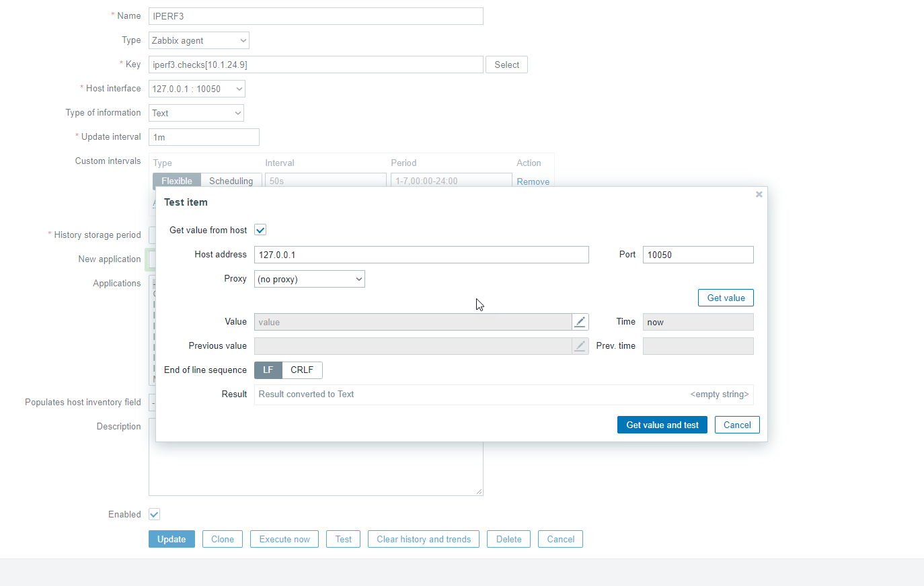This screenshot has height=586, width=924.
Task: Open the Host interface dropdown
Action: pos(197,89)
